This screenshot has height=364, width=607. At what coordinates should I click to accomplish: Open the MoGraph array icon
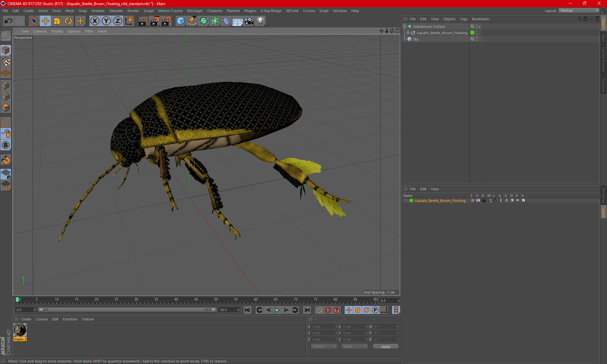coord(215,21)
